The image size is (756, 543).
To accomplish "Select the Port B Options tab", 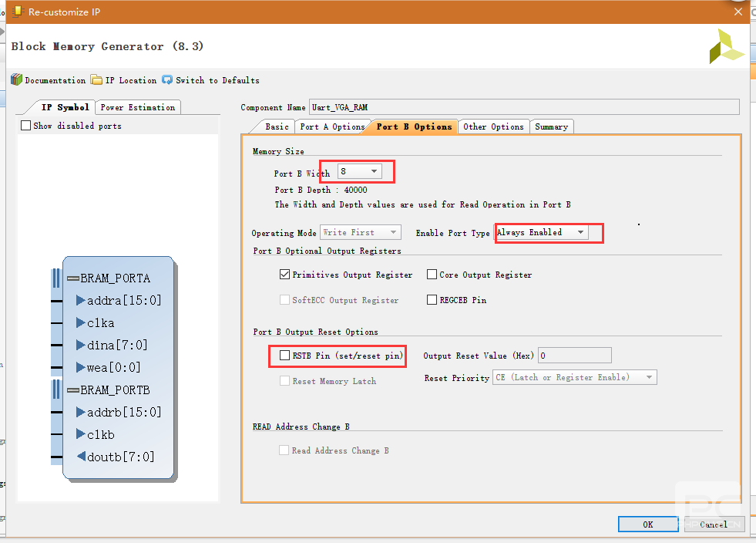I will pos(414,126).
